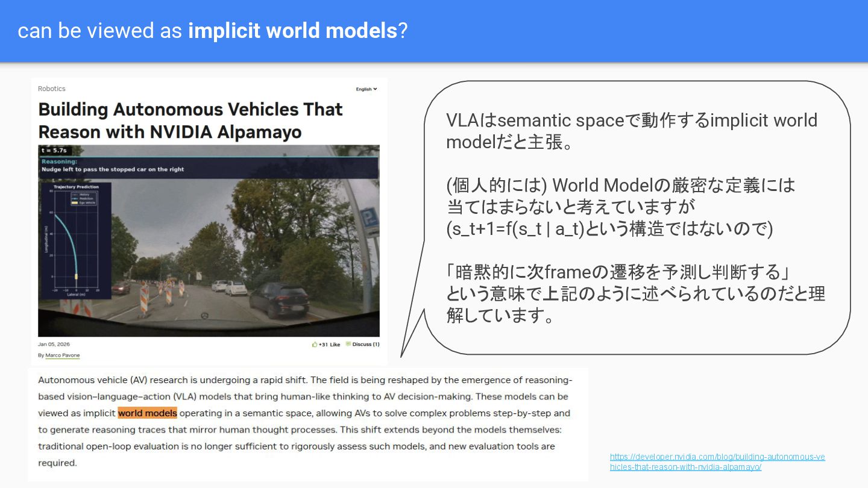Click the 'Reasoning:' label in the video overlay
The height and width of the screenshot is (488, 868).
59,161
